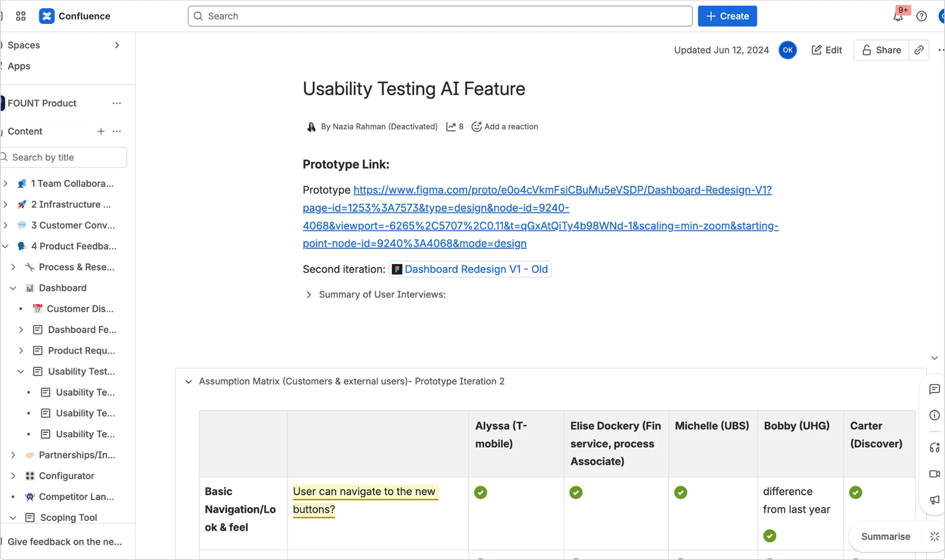945x560 pixels.
Task: Click Add a reaction
Action: coord(505,127)
